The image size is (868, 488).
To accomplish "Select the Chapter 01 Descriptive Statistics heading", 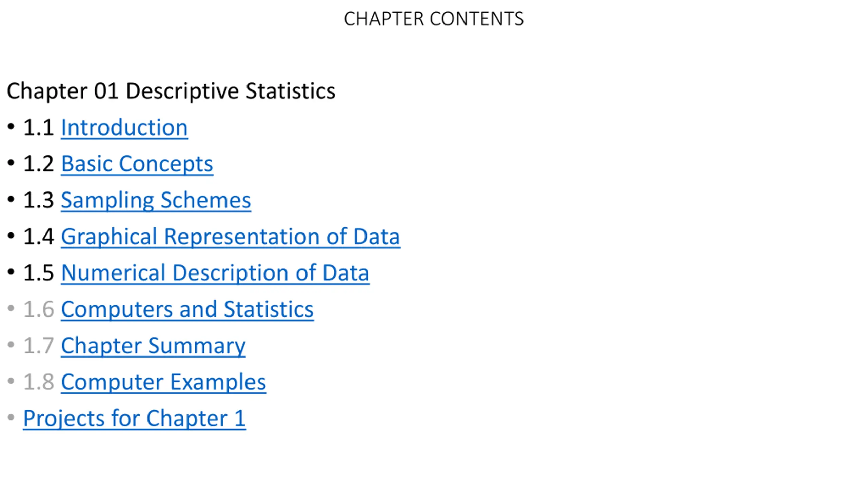I will coord(171,91).
